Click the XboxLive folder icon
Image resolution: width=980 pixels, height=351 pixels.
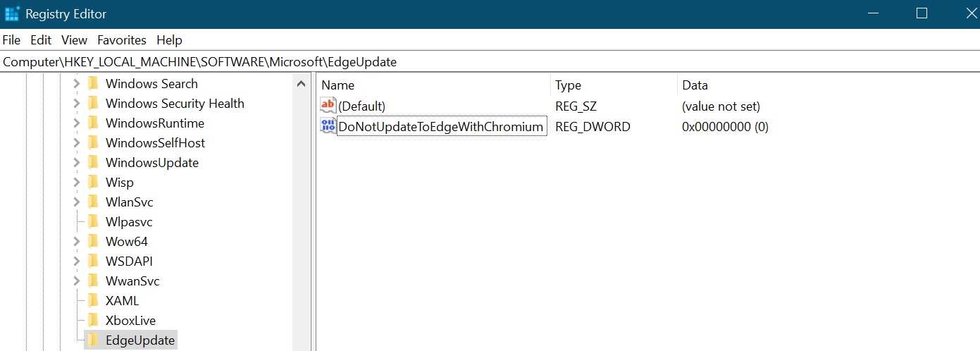coord(93,320)
